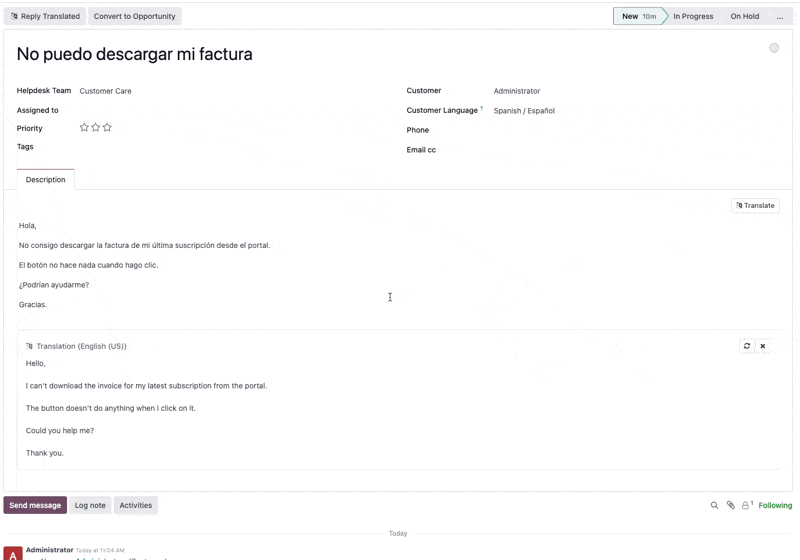This screenshot has height=560, width=800.
Task: Open attachments via the paperclip icon
Action: coord(730,506)
